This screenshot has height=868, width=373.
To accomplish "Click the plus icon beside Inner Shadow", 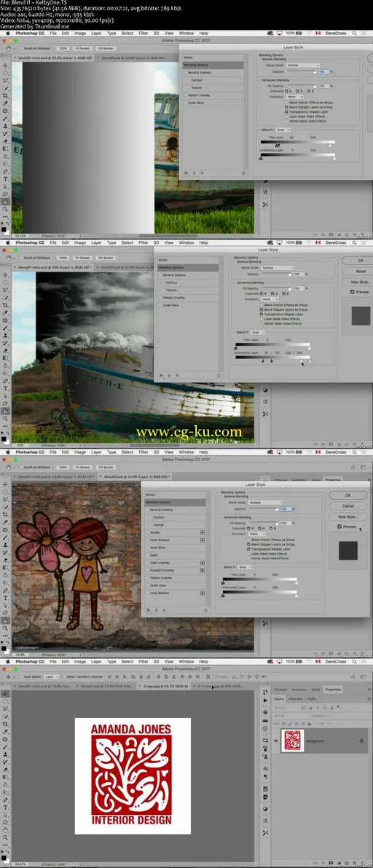I will (203, 540).
